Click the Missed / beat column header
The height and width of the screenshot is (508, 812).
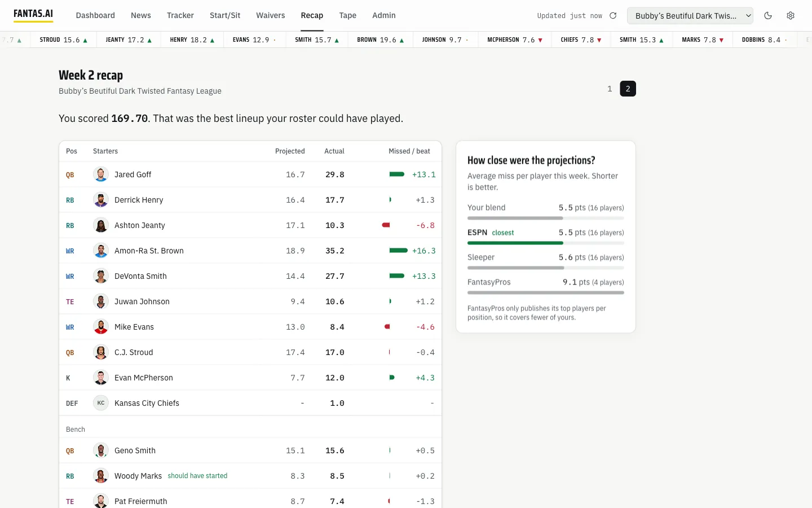(409, 151)
